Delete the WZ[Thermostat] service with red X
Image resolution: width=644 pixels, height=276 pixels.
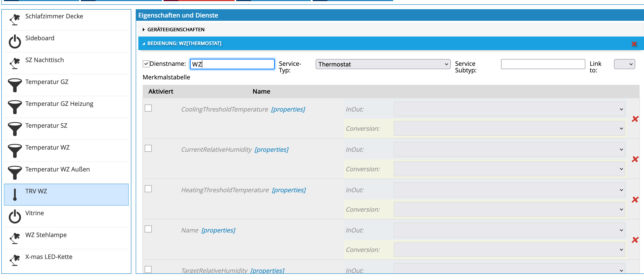(634, 44)
